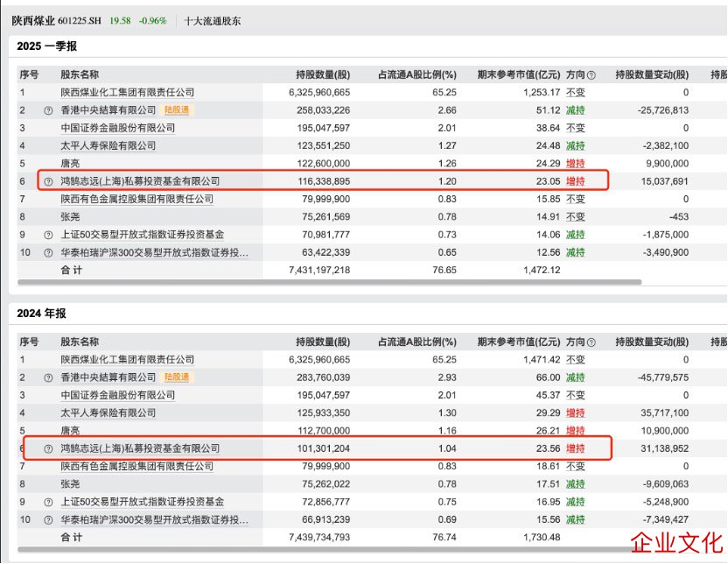The image size is (728, 564).
Task: Open 方向 help icon in 2024 年报 header
Action: (x=591, y=342)
